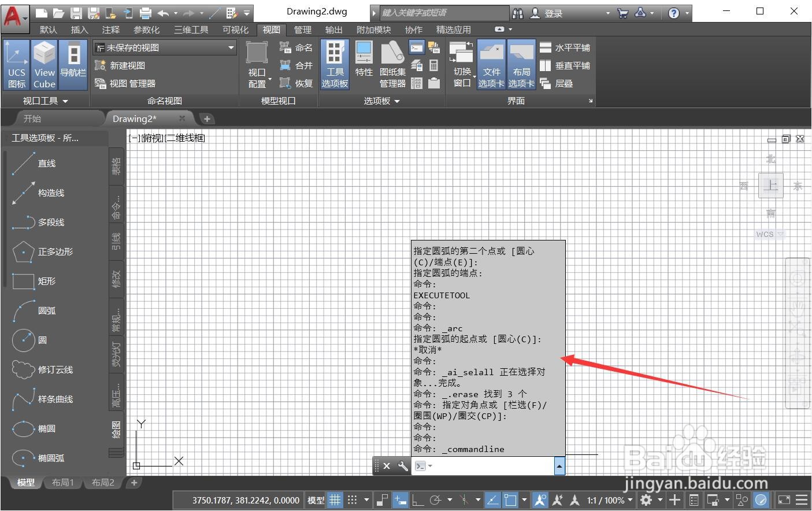This screenshot has width=812, height=511.
Task: Select the 多段线 polyline tool
Action: point(38,223)
